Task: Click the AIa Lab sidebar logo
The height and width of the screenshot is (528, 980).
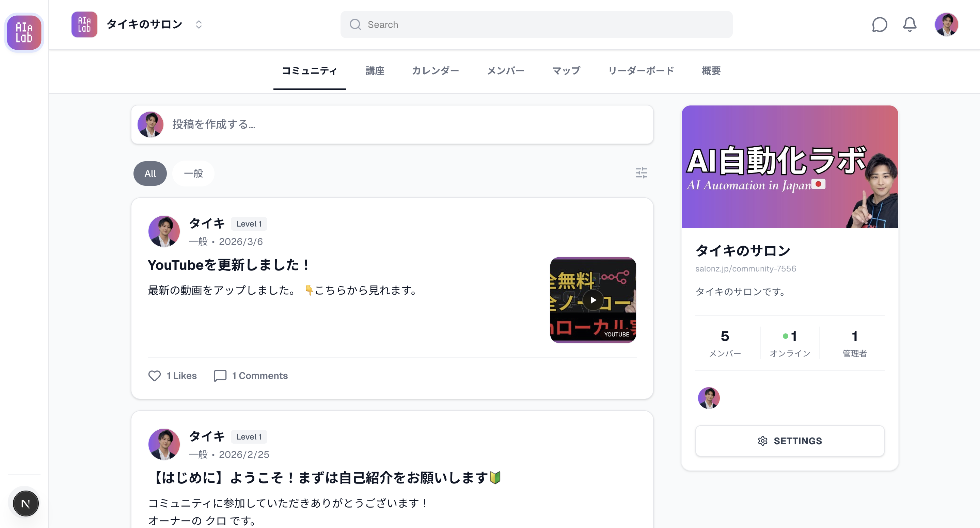Action: click(x=23, y=32)
